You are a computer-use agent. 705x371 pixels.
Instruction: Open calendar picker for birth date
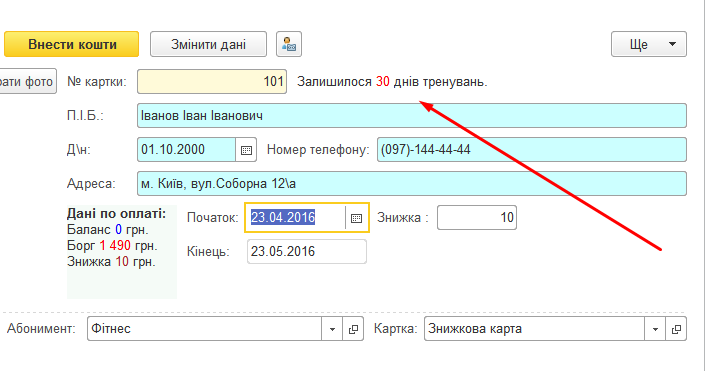(x=246, y=150)
